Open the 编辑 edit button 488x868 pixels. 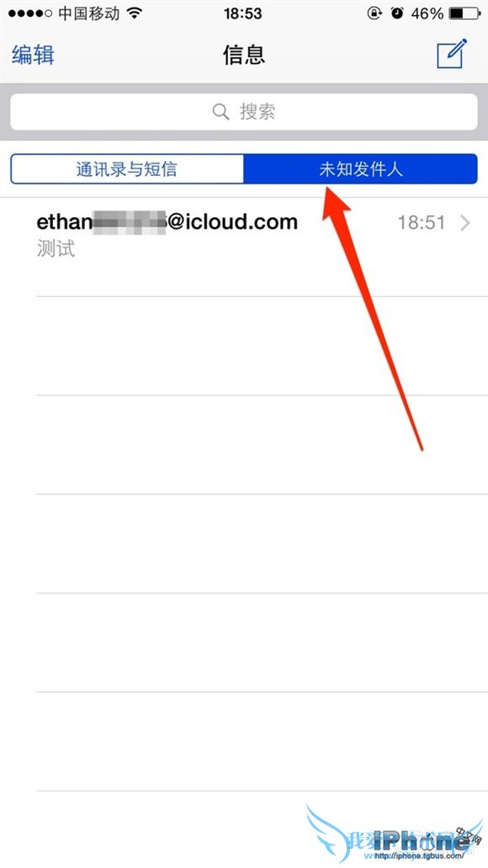33,55
